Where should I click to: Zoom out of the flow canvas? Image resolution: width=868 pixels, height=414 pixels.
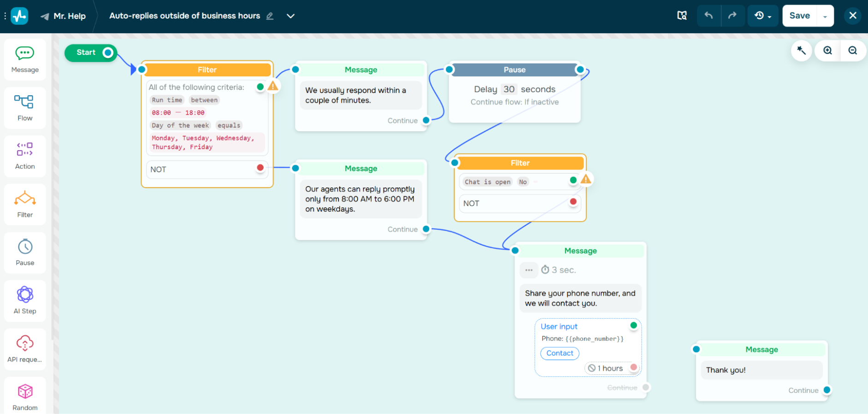[853, 51]
